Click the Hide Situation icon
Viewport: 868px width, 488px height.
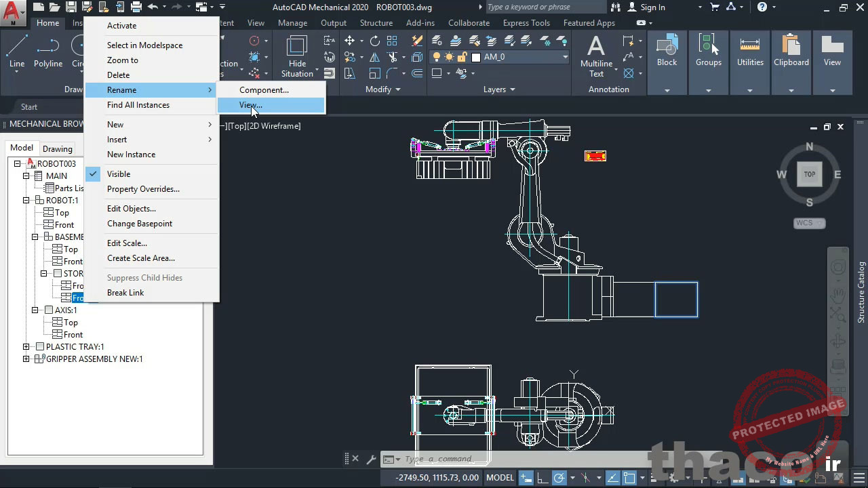[297, 56]
